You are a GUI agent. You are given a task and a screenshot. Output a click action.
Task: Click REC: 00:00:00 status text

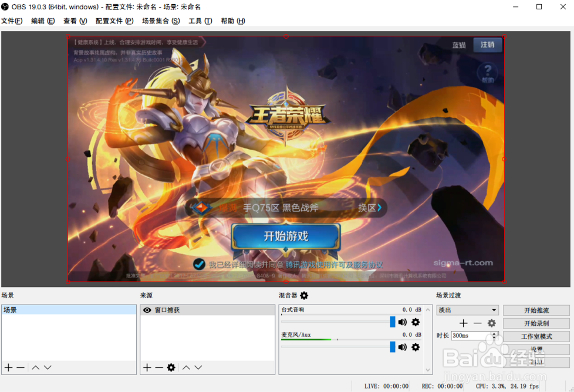(x=442, y=386)
